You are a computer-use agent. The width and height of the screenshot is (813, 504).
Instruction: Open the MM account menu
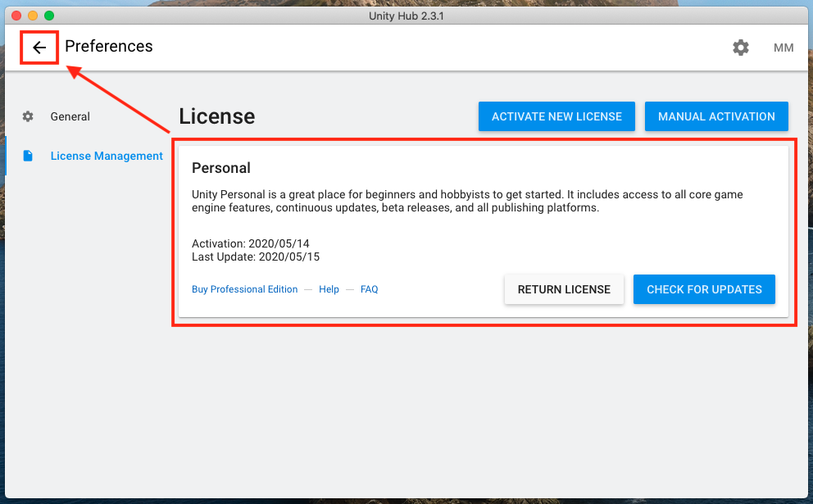pos(783,48)
